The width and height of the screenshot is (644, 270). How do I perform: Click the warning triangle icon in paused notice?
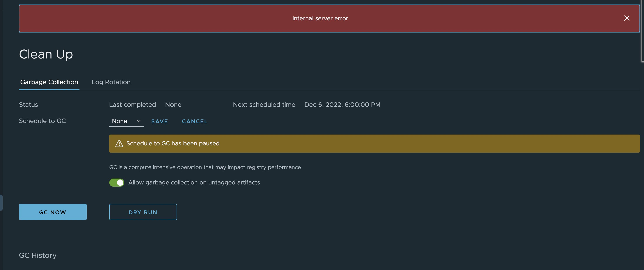click(x=119, y=144)
